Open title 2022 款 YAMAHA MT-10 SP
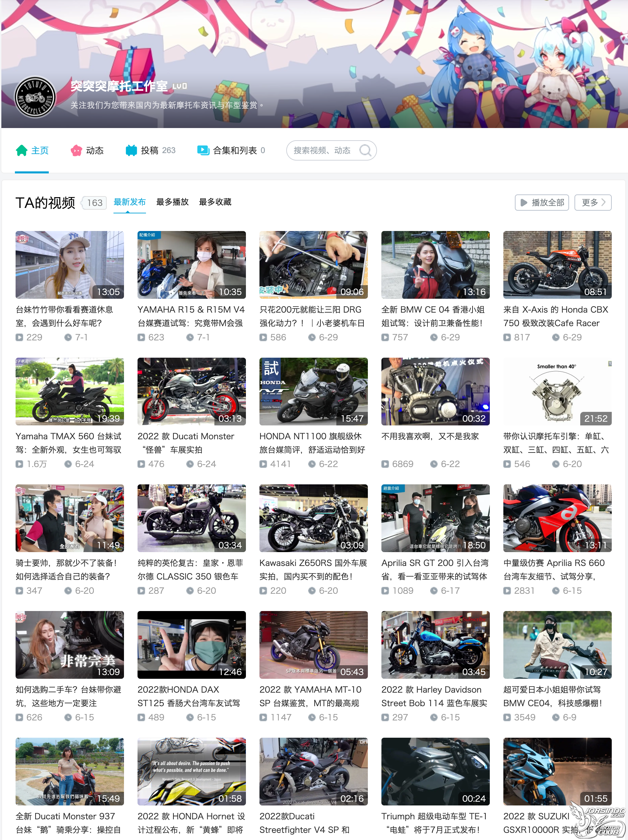 click(311, 696)
